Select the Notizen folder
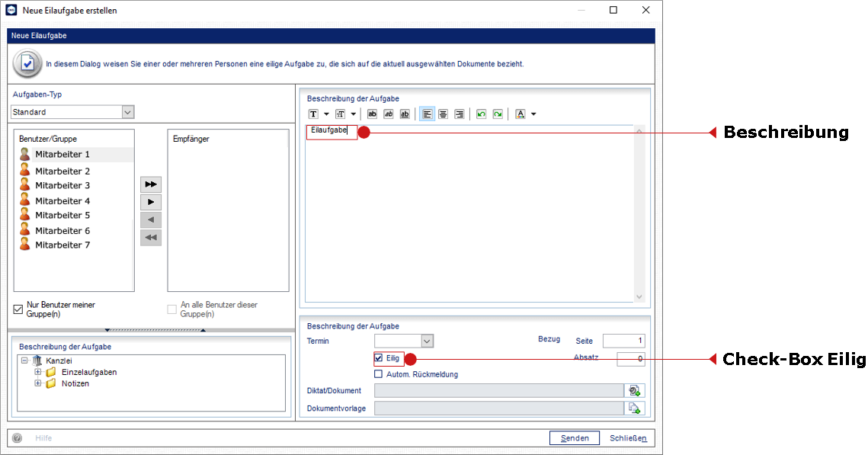 [x=75, y=383]
